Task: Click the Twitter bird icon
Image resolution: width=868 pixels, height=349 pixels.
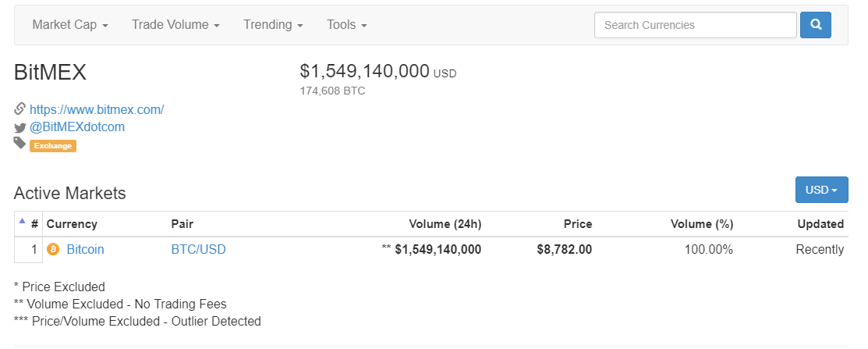Action: pos(20,127)
